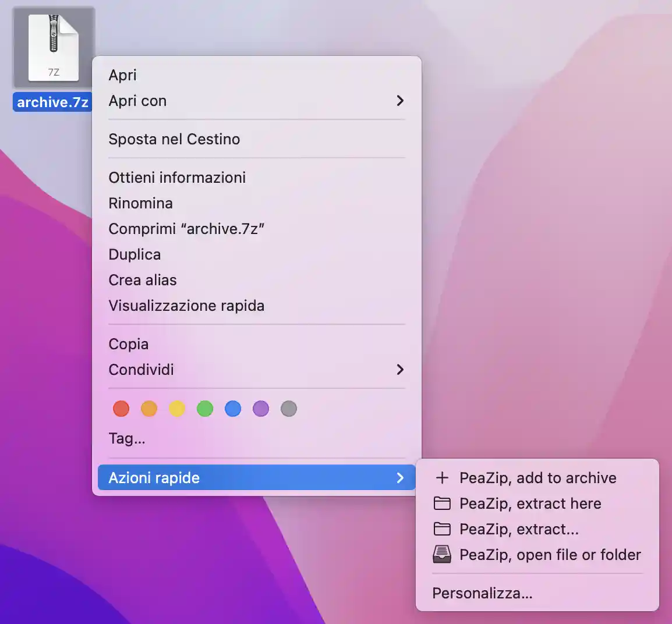This screenshot has width=672, height=624.
Task: Expand the Apri con submenu chevron
Action: [x=401, y=101]
